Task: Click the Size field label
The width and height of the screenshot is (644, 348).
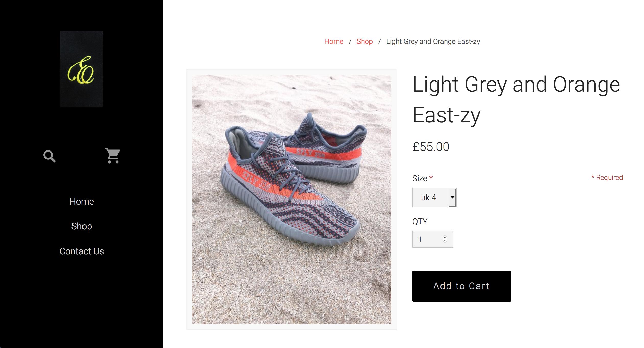Action: (x=420, y=178)
